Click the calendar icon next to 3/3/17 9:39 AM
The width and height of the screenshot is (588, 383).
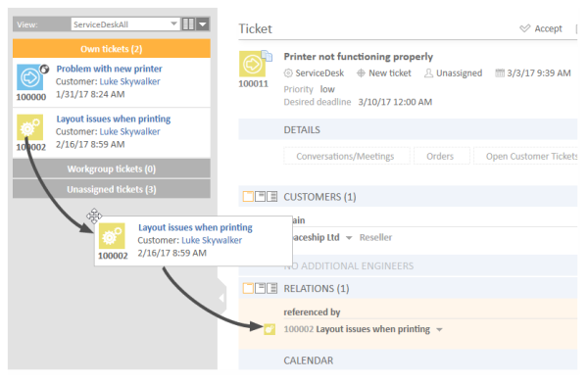(500, 72)
